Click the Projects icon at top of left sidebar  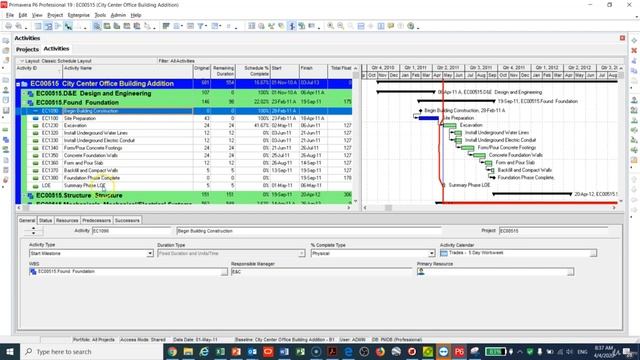(6, 41)
